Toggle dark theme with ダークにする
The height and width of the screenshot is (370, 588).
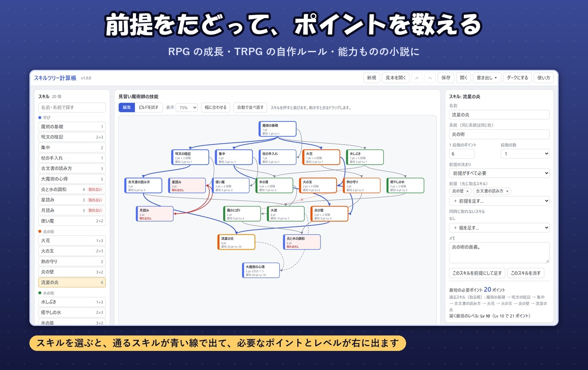[517, 78]
